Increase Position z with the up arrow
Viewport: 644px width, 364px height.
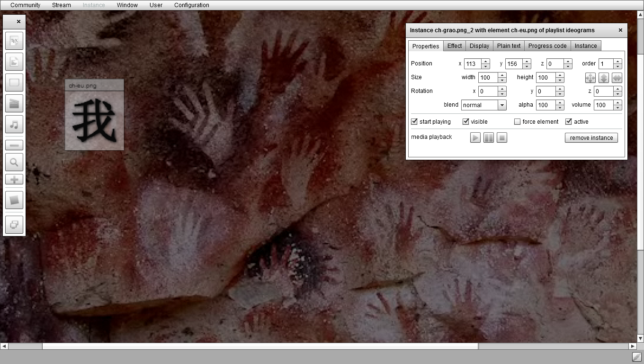(x=568, y=61)
